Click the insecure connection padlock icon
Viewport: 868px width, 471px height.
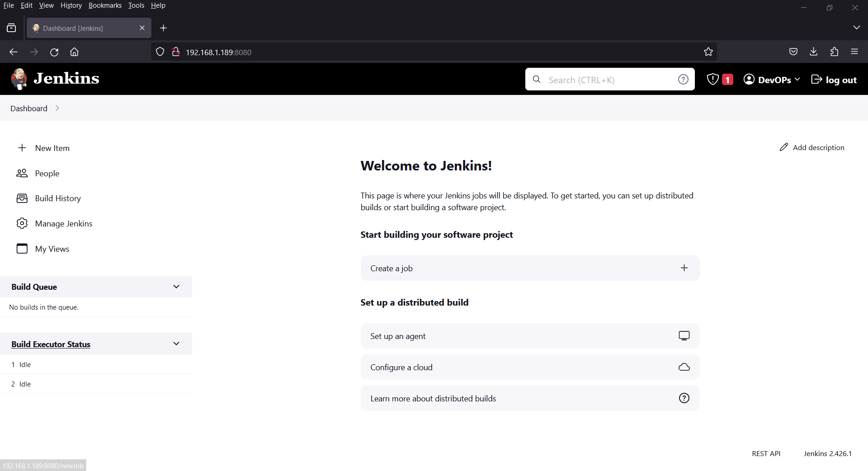pyautogui.click(x=176, y=52)
